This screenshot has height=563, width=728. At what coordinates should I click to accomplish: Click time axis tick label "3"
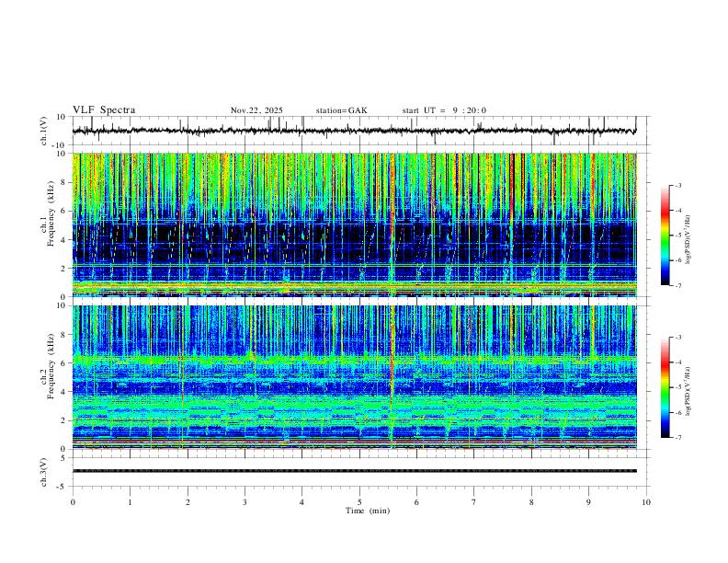click(x=245, y=502)
